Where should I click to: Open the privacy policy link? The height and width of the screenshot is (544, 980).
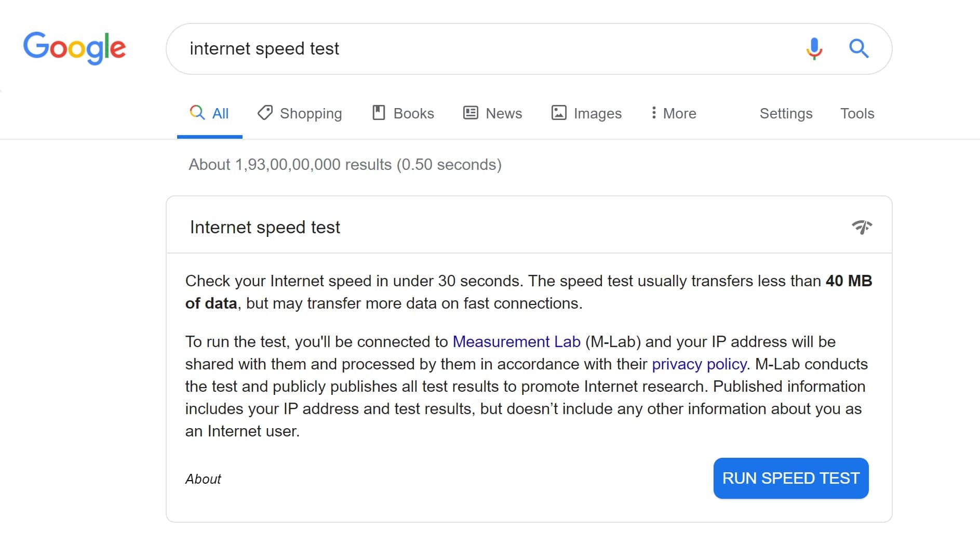coord(699,364)
